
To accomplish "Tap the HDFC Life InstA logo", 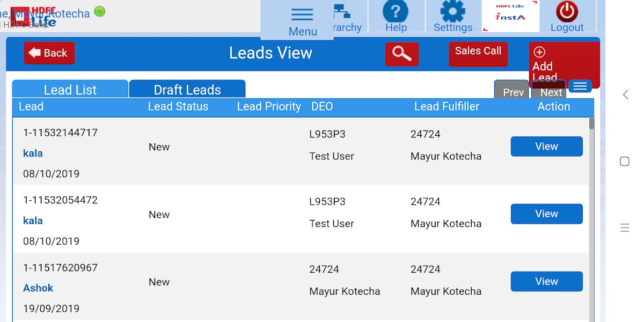I will [x=510, y=16].
